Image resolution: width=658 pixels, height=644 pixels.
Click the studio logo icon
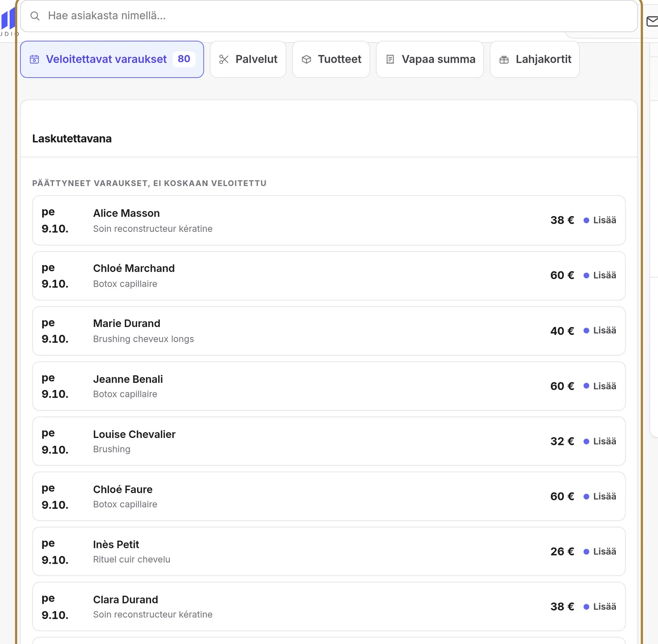coord(8,19)
